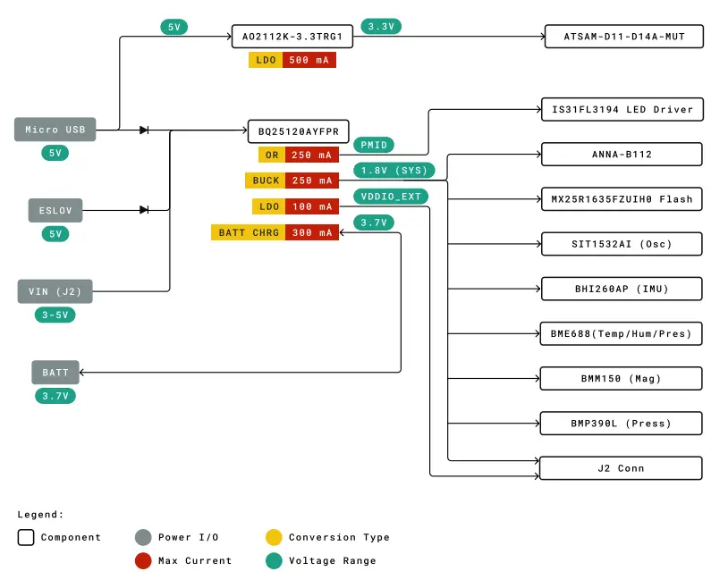Image resolution: width=711 pixels, height=588 pixels.
Task: Click the ATSAM-D11-D14A-MUT component box
Action: [624, 37]
